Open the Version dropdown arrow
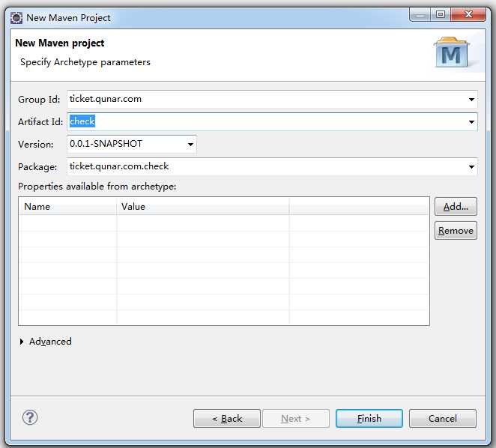 190,145
